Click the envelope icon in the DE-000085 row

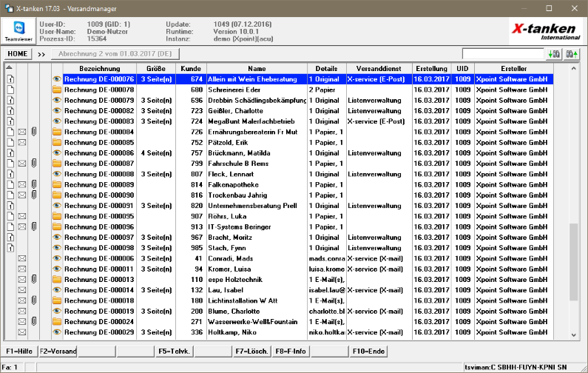click(x=22, y=143)
